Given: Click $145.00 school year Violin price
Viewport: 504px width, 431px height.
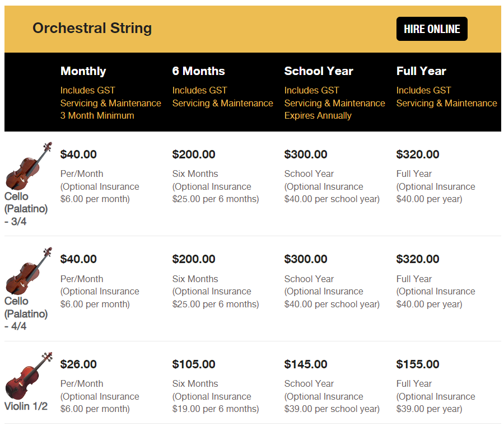Looking at the screenshot, I should tap(306, 364).
